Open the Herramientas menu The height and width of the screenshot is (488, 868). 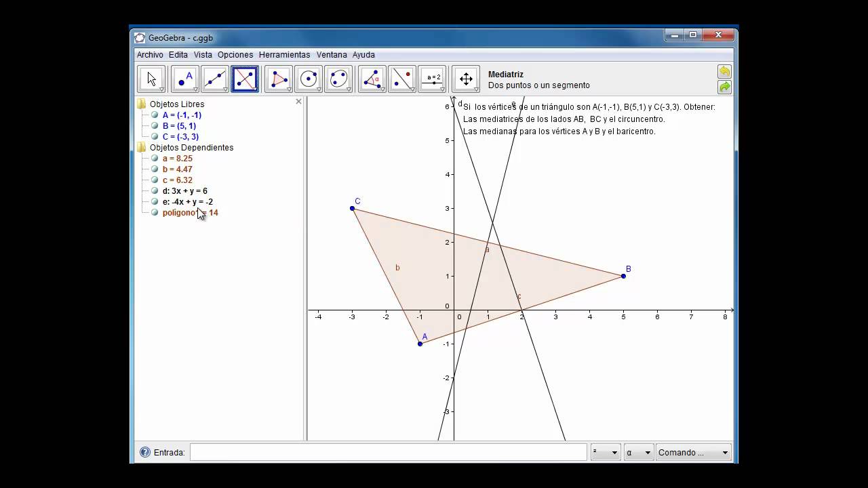tap(284, 54)
